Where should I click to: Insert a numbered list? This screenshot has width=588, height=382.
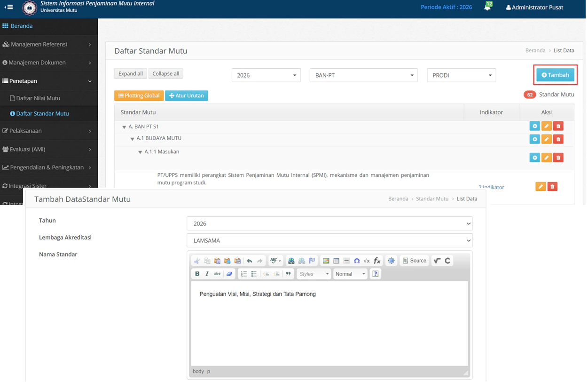pyautogui.click(x=243, y=274)
